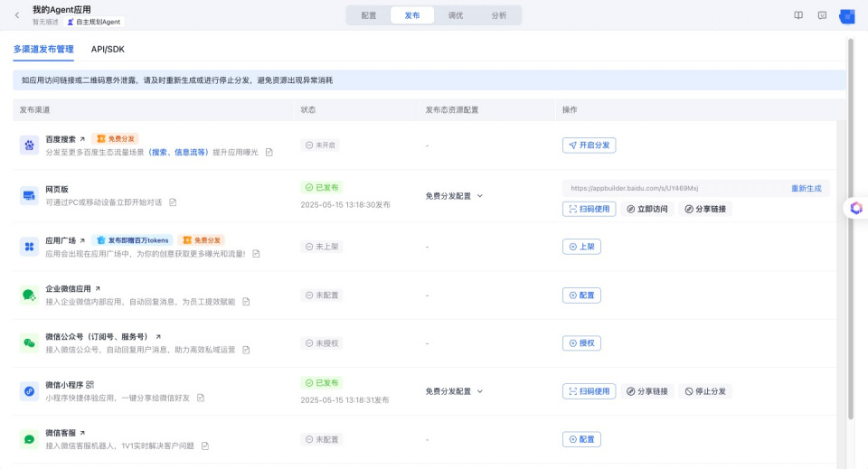This screenshot has width=868, height=469.
Task: Open 百度搜索 external link arrow
Action: pos(82,139)
